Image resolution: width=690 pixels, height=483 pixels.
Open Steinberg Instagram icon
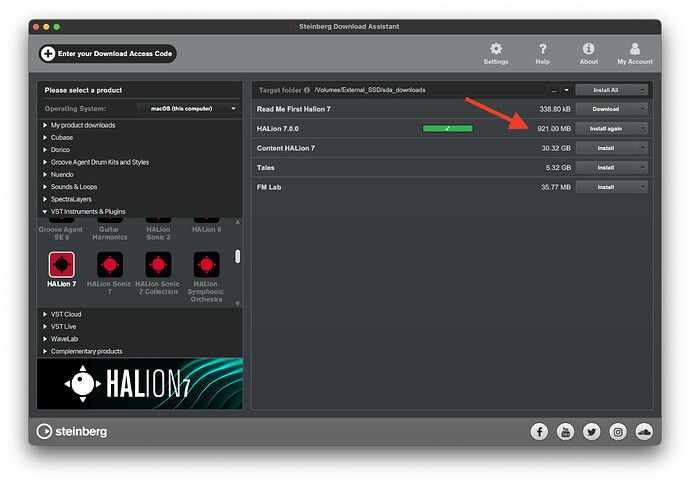click(x=618, y=432)
